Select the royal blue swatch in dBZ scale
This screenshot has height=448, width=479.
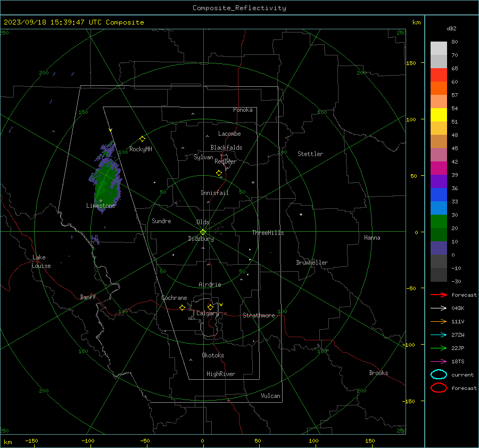(x=439, y=195)
